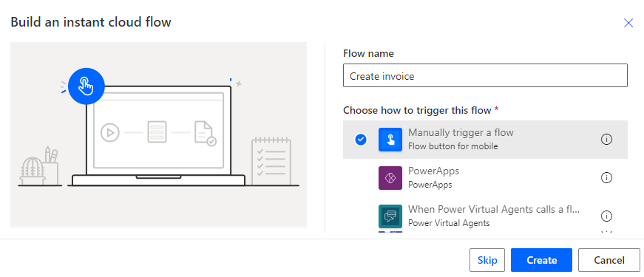This screenshot has height=277, width=644.
Task: Click the blue hand-tap illustration badge
Action: tap(87, 86)
